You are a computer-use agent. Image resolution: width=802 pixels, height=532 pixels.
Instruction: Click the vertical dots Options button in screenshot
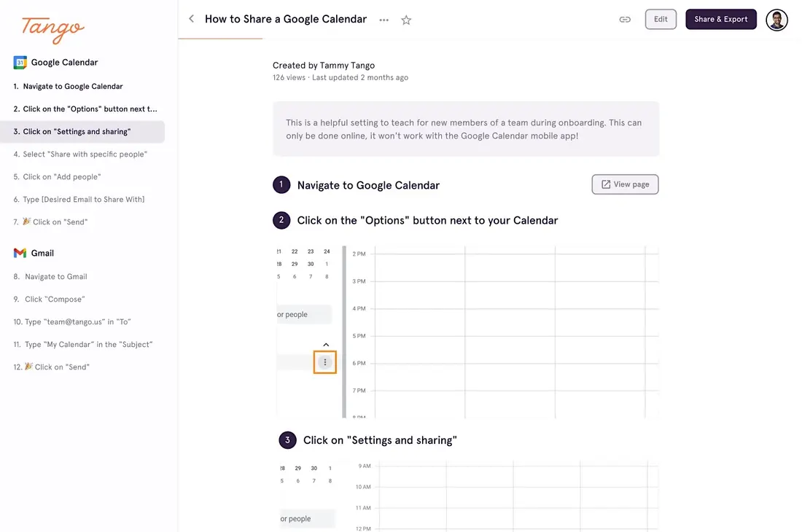(324, 362)
